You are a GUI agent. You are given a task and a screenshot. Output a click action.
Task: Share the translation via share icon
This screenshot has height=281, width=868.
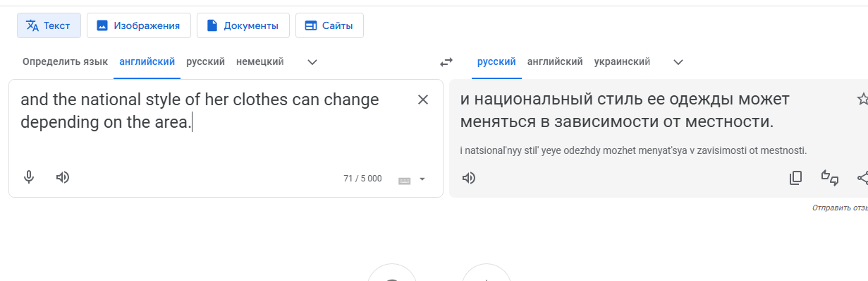(862, 178)
